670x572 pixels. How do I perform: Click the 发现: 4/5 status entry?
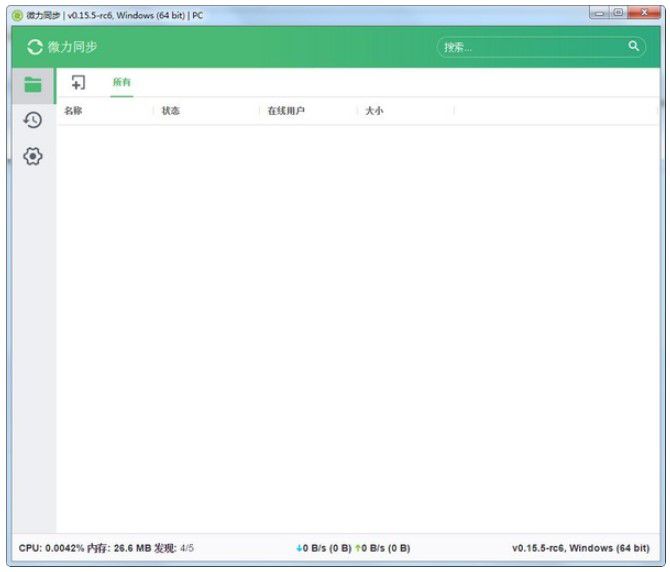(x=174, y=548)
